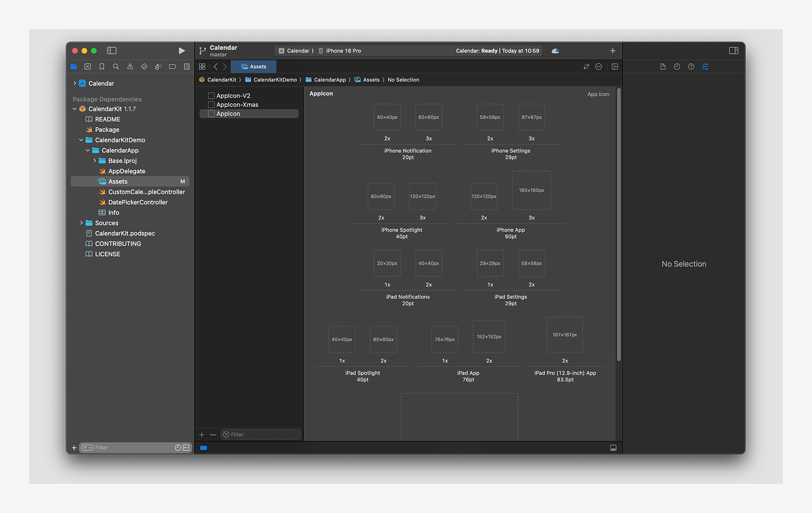Open the Calendar master branch menu

tap(219, 51)
